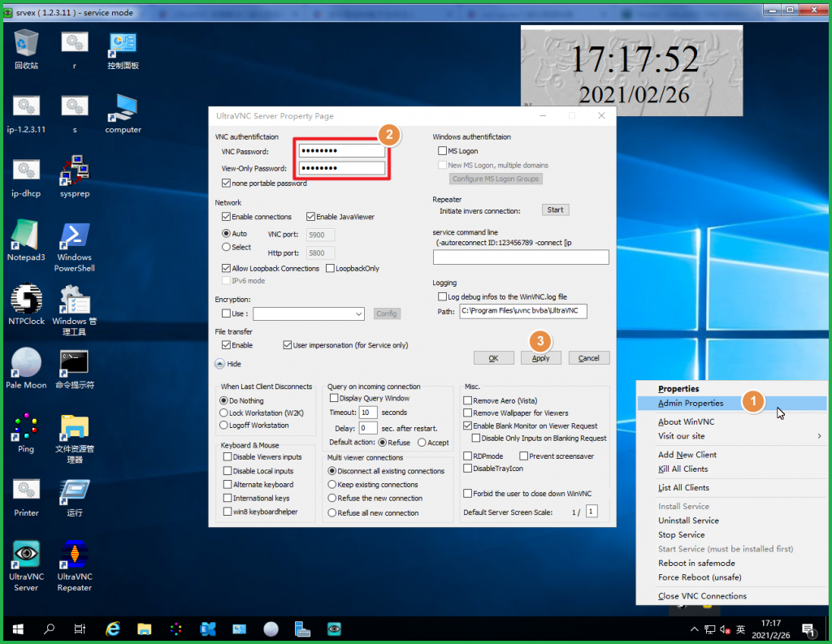Open the NTPClock desktop icon

[x=26, y=299]
